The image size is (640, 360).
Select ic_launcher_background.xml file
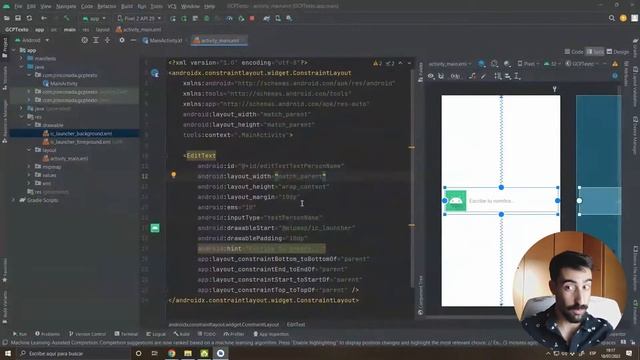click(x=77, y=133)
